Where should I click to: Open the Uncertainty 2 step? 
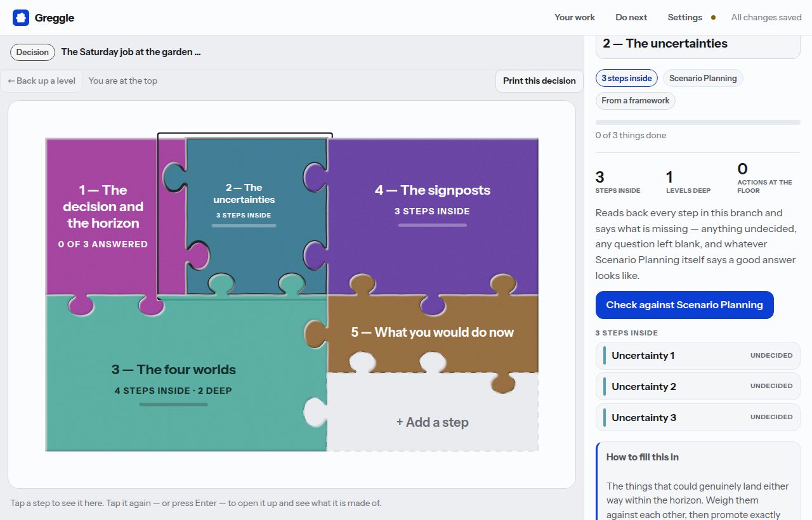[698, 387]
